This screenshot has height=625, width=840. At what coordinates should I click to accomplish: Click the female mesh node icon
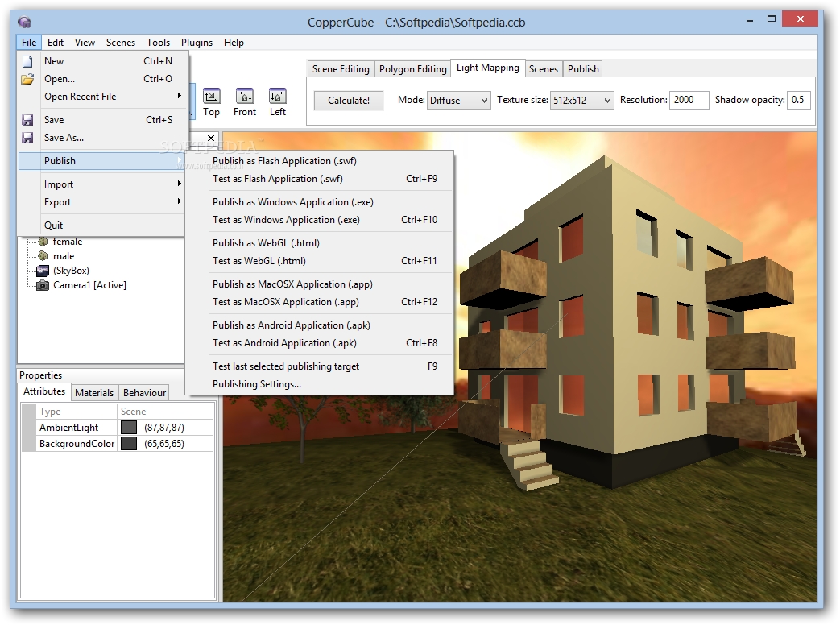pyautogui.click(x=43, y=242)
